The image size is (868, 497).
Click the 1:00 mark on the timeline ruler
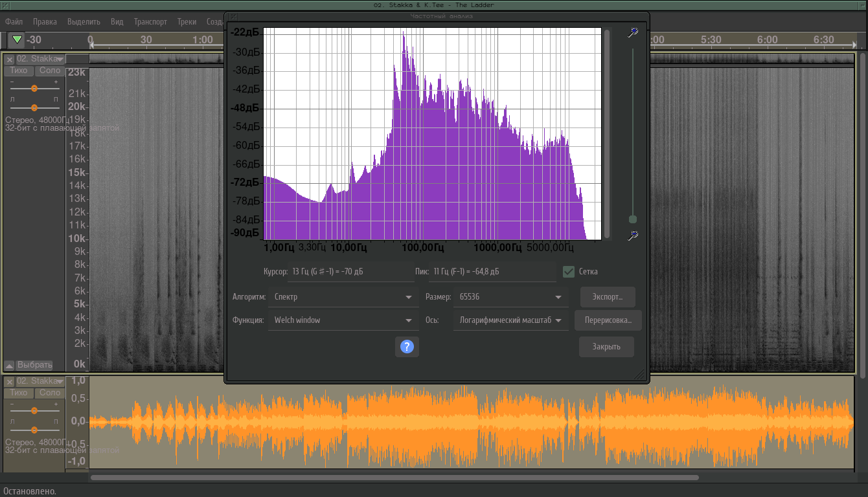(x=203, y=40)
